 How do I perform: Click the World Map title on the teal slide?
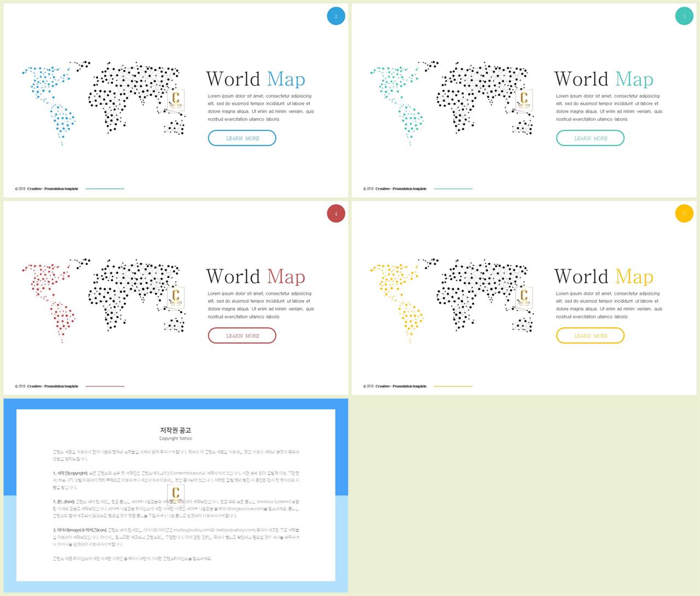(x=604, y=79)
